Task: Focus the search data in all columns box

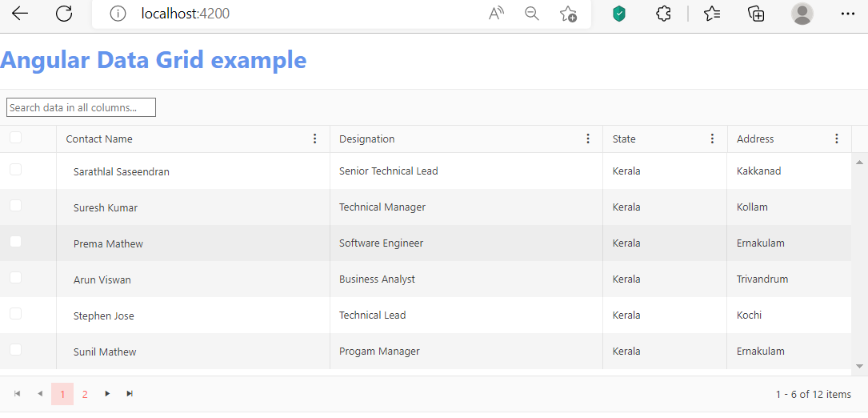Action: [81, 107]
